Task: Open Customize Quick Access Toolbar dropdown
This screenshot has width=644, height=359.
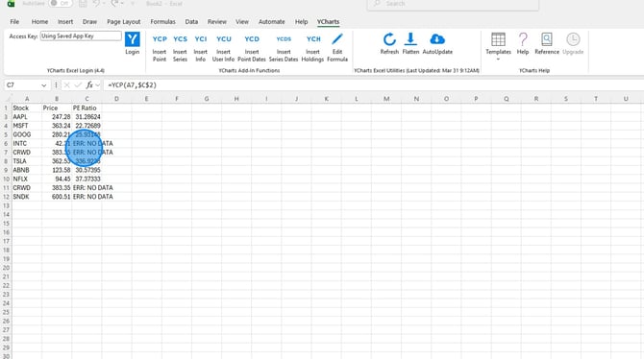Action: 133,3
